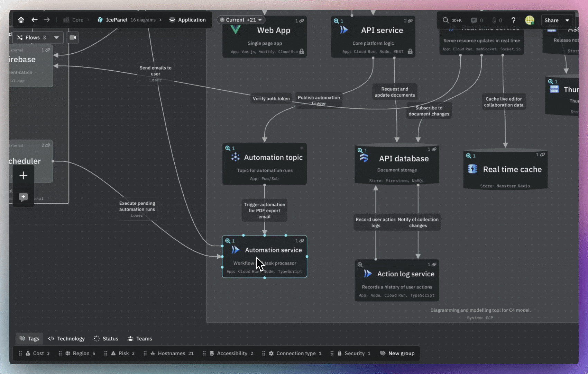Image resolution: width=588 pixels, height=374 pixels.
Task: Navigate forward with the right arrow
Action: coord(47,20)
